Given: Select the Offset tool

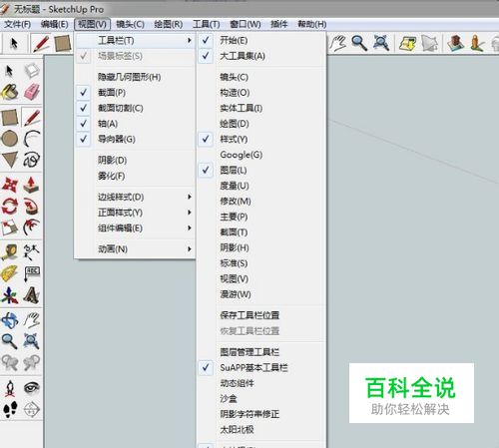Looking at the screenshot, I should [32, 227].
